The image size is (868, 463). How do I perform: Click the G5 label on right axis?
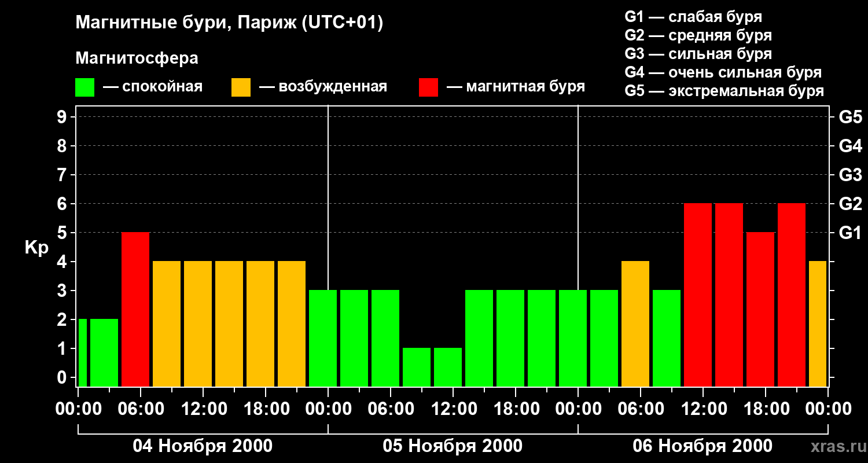coord(850,117)
